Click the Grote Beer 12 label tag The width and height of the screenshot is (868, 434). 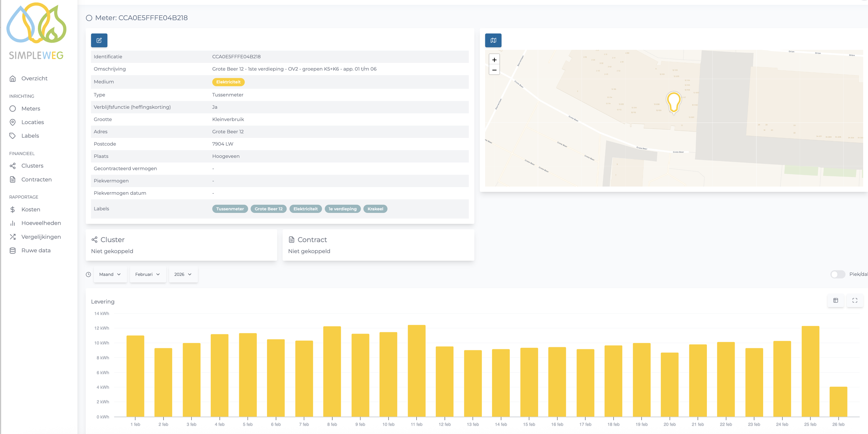[x=268, y=209]
